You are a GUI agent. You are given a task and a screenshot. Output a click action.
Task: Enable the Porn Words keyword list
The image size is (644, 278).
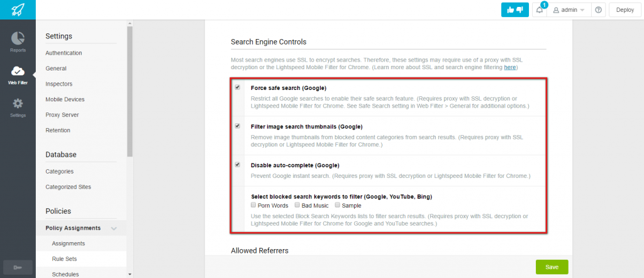click(x=253, y=205)
